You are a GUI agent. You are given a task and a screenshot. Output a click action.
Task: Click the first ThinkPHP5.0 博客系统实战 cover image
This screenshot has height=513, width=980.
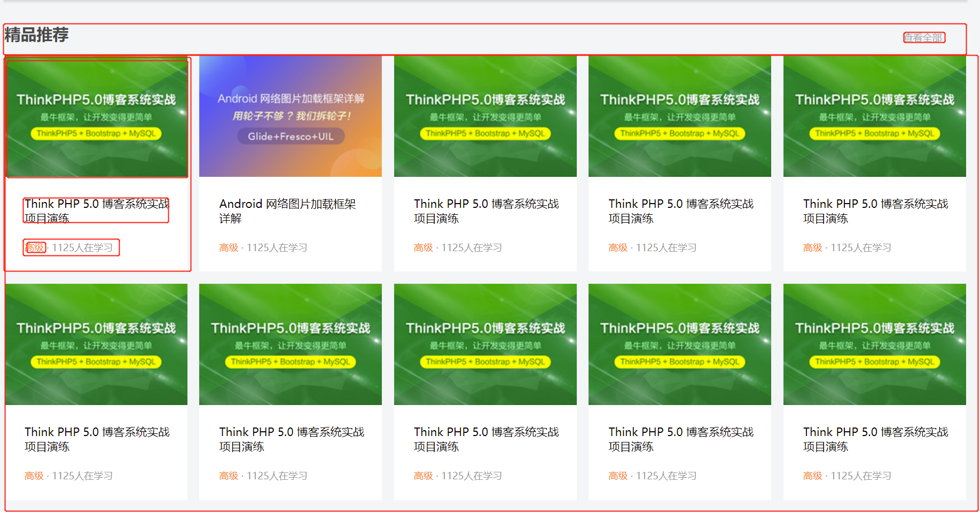click(97, 118)
